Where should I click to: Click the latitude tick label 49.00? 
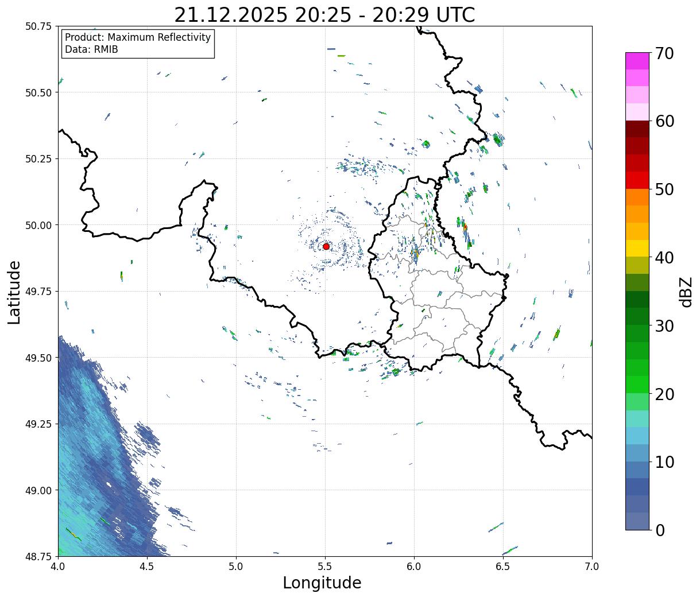pyautogui.click(x=39, y=490)
